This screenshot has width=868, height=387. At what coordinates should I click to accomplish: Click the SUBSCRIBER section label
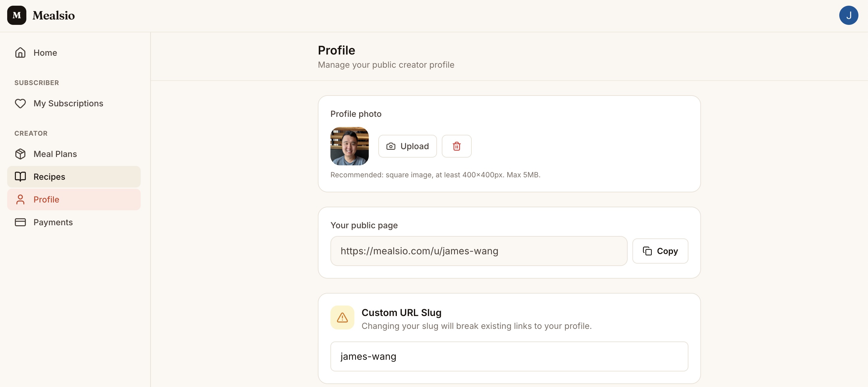pyautogui.click(x=37, y=83)
